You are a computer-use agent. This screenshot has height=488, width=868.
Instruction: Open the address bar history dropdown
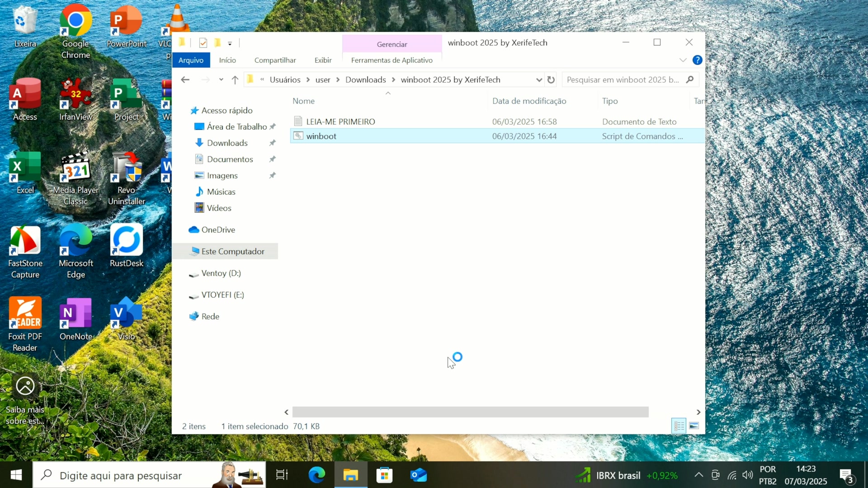pyautogui.click(x=538, y=80)
